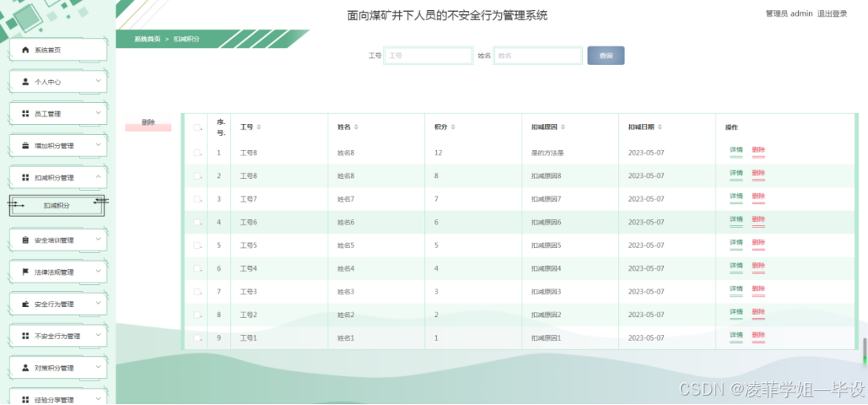
Task: Open 详情 for the 工号4 row
Action: click(736, 267)
